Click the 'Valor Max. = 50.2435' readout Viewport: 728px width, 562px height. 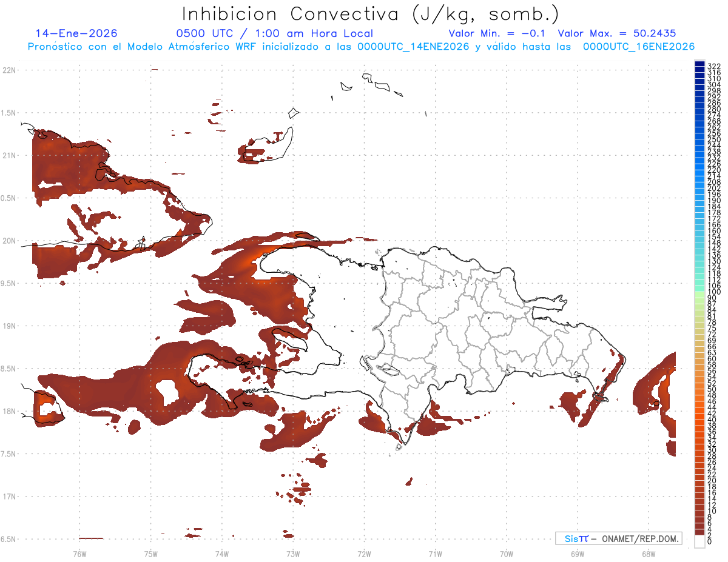[617, 33]
